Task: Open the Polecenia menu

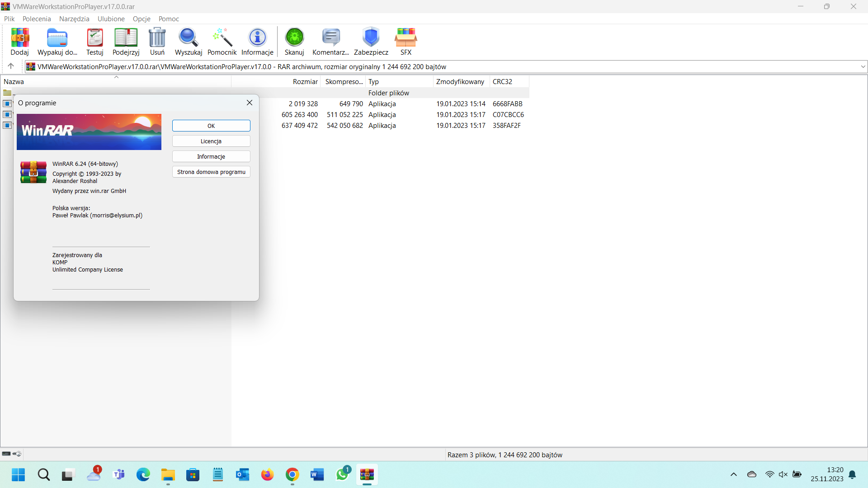Action: 37,19
